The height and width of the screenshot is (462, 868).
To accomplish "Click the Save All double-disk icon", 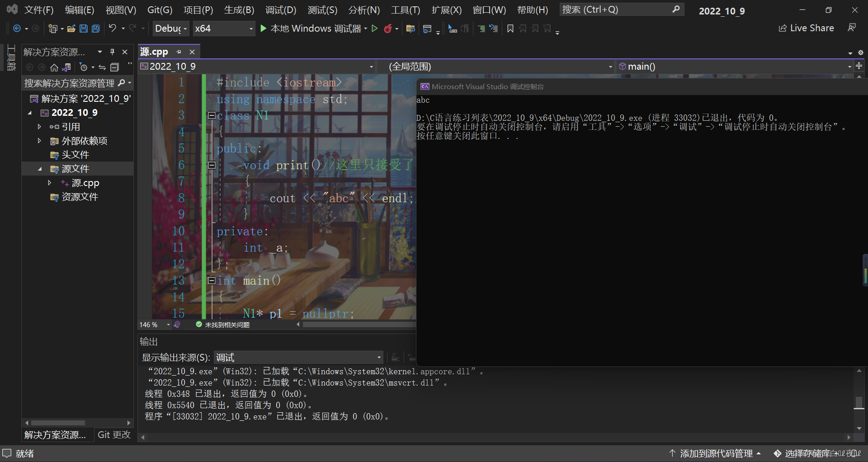I will 96,29.
